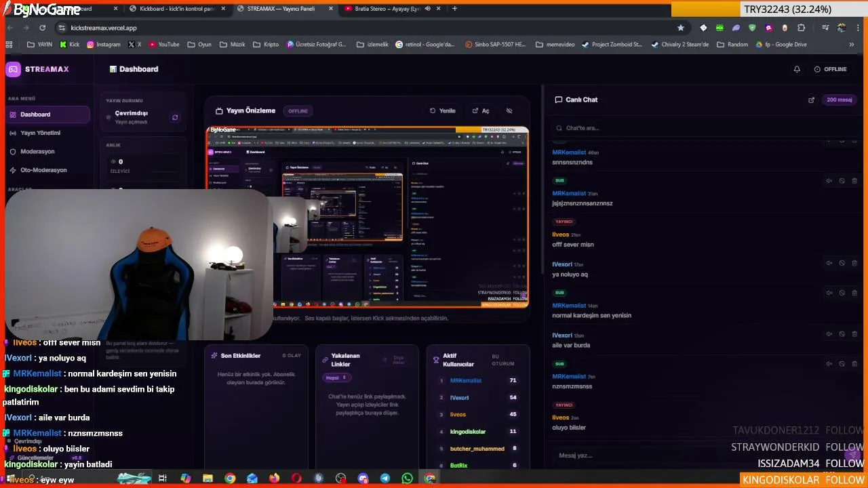The width and height of the screenshot is (868, 488).
Task: Ban user on MRKemalist 'jsjsjznsnznnsanznnsz' message
Action: tap(842, 181)
